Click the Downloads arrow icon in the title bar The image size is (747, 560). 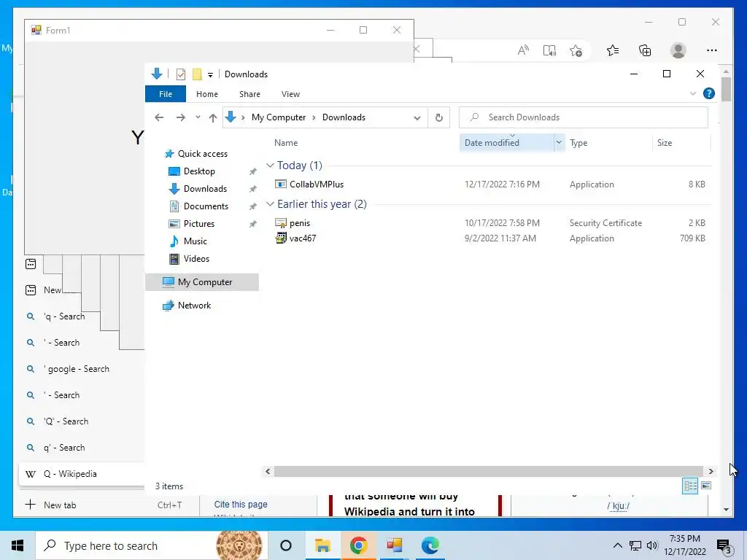point(157,74)
